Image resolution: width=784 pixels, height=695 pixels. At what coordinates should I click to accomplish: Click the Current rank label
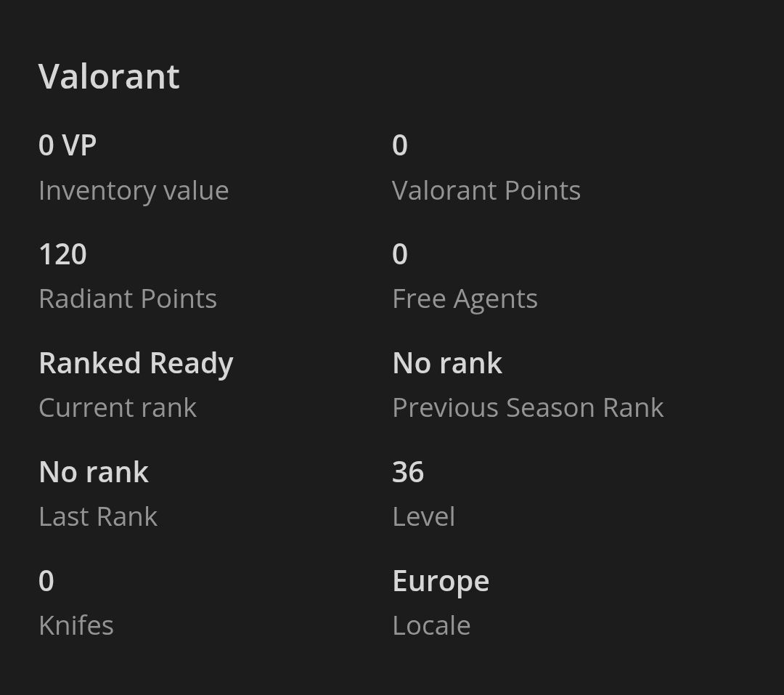point(118,407)
